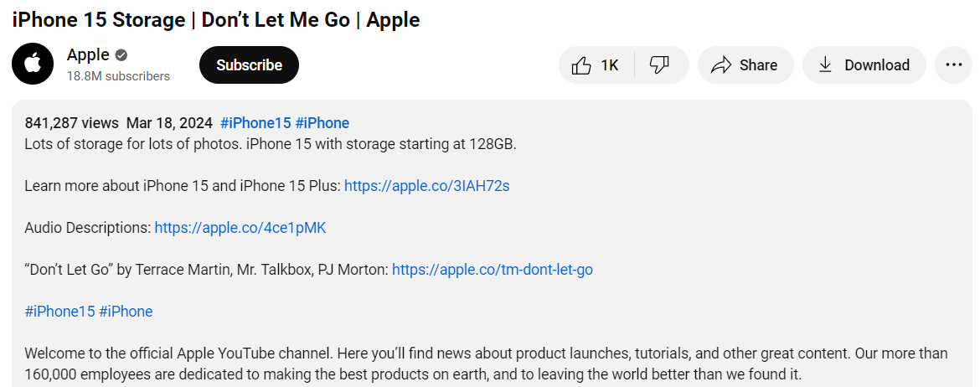Click the Apple verified badge checkmark
The width and height of the screenshot is (980, 387).
coord(121,55)
